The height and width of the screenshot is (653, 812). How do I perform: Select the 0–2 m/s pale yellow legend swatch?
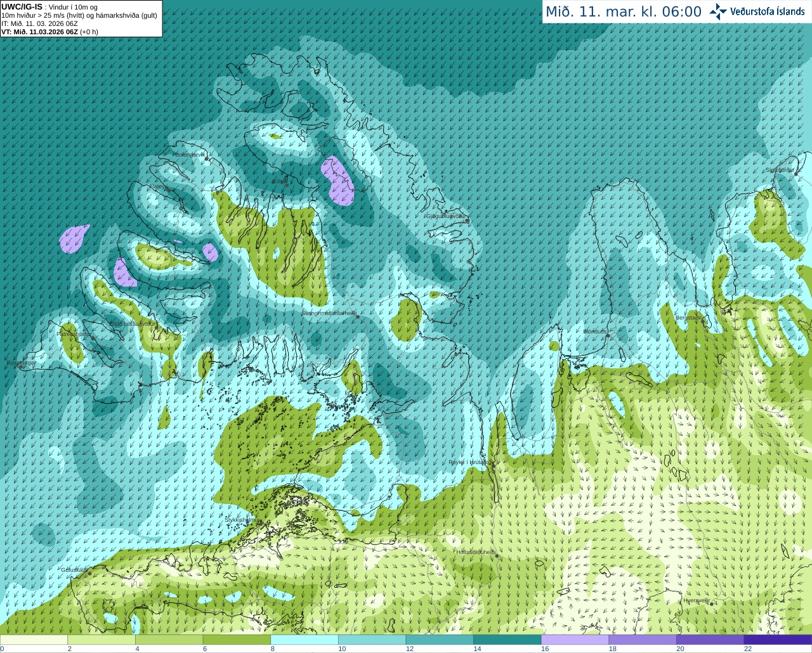tap(34, 640)
